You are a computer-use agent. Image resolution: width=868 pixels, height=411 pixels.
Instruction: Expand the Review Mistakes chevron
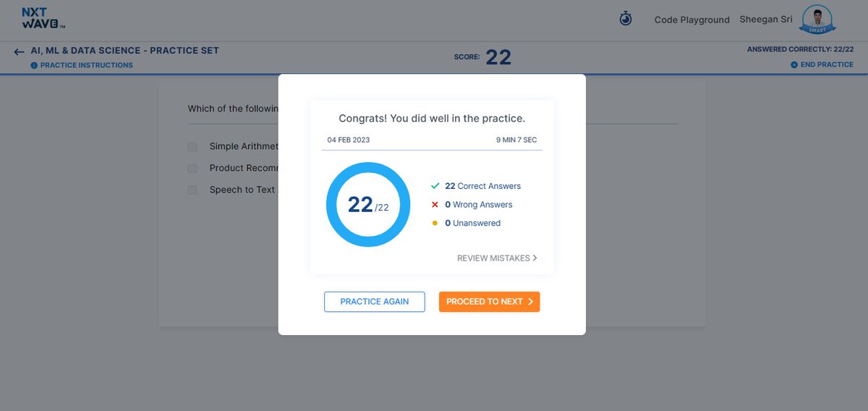tap(535, 258)
